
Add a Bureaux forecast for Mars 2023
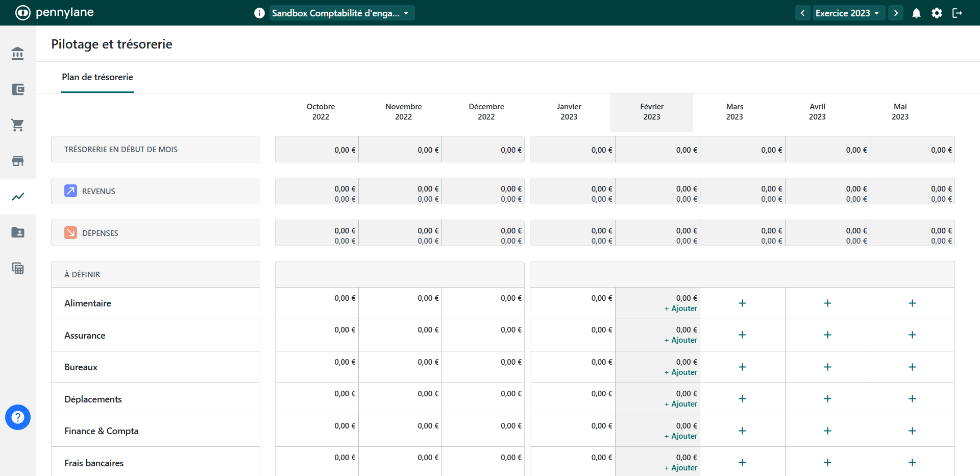742,367
